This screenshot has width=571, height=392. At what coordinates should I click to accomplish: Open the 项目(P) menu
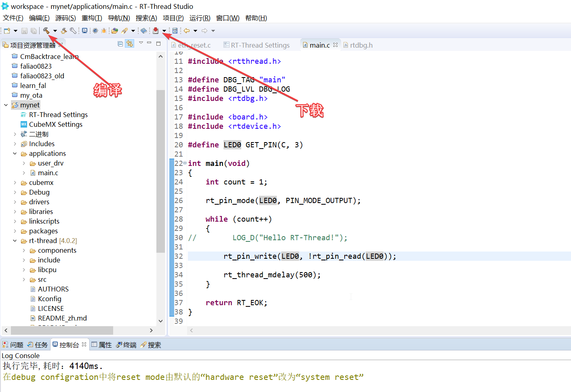coord(173,17)
